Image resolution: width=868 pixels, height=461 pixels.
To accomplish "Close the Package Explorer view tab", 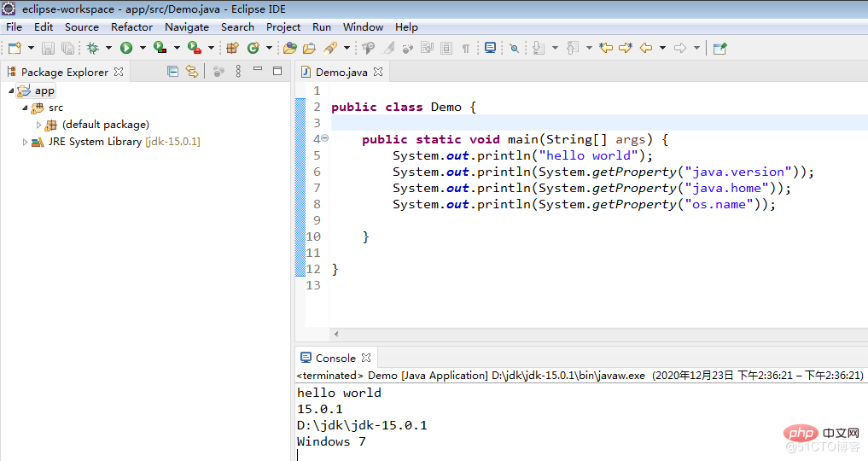I will tap(119, 72).
